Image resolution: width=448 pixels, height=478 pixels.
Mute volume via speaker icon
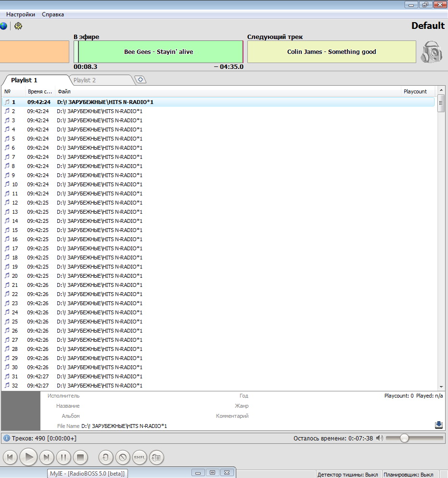379,438
